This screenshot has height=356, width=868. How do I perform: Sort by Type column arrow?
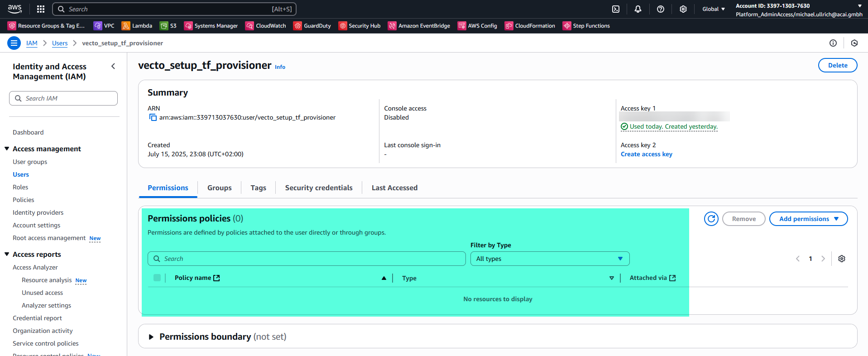[x=612, y=278]
